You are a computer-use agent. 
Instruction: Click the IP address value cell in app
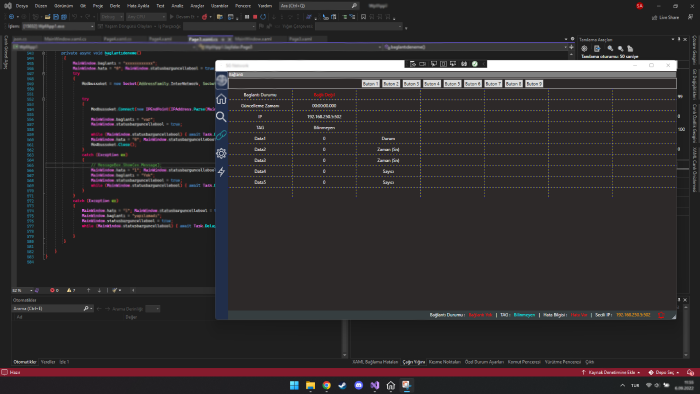[x=325, y=116]
